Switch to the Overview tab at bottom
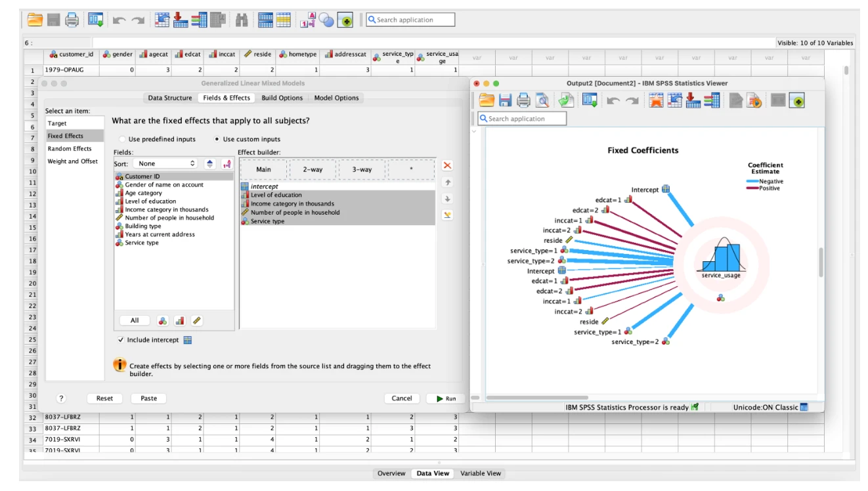Screen dimensions: 868x491 tap(391, 473)
